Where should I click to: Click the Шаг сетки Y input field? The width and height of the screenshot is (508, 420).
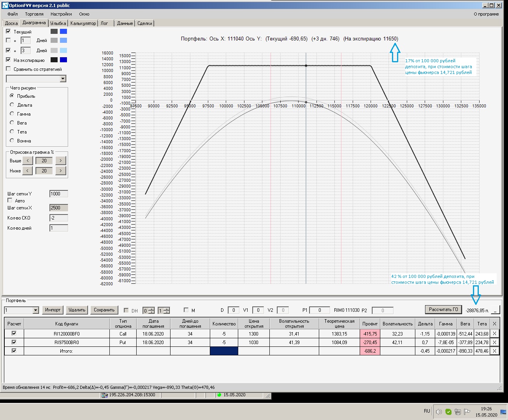[x=59, y=193]
